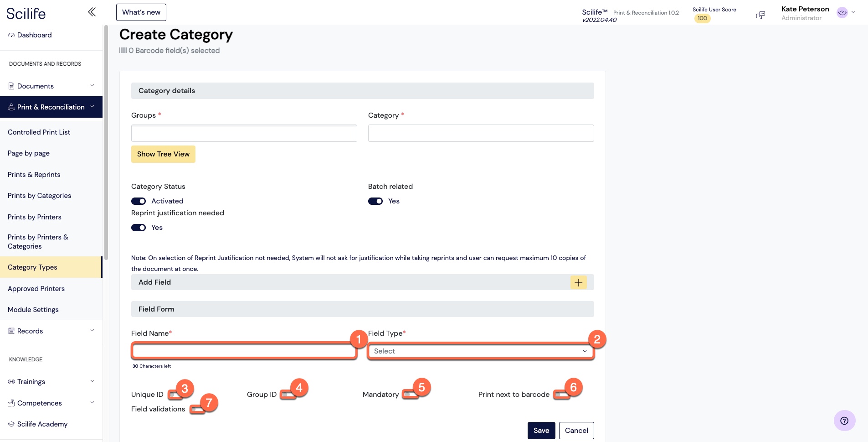Click the Save button

541,431
